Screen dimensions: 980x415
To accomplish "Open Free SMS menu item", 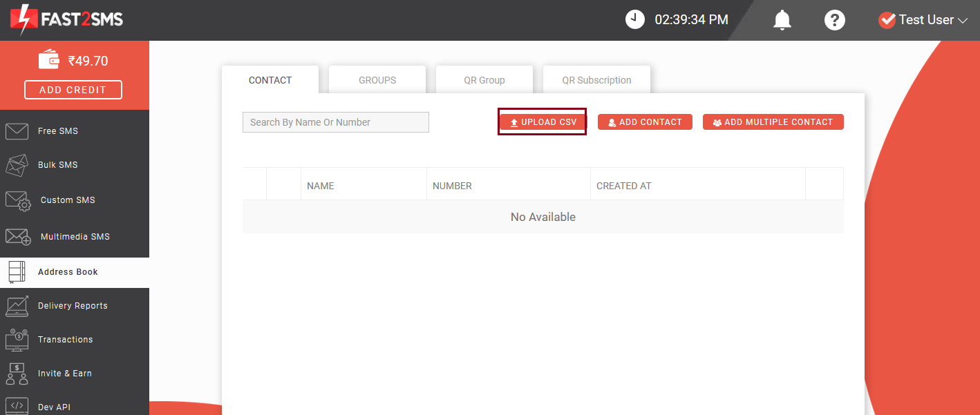I will (58, 131).
